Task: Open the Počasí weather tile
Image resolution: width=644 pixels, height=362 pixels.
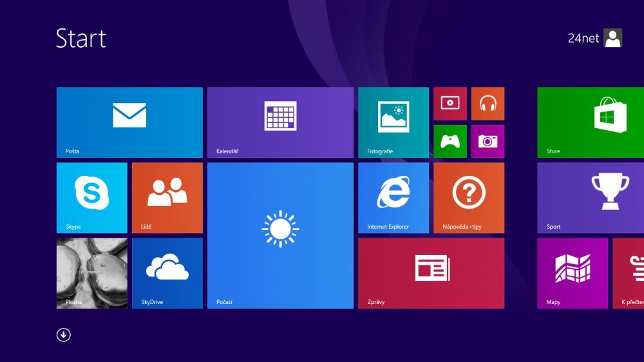Action: 280,236
